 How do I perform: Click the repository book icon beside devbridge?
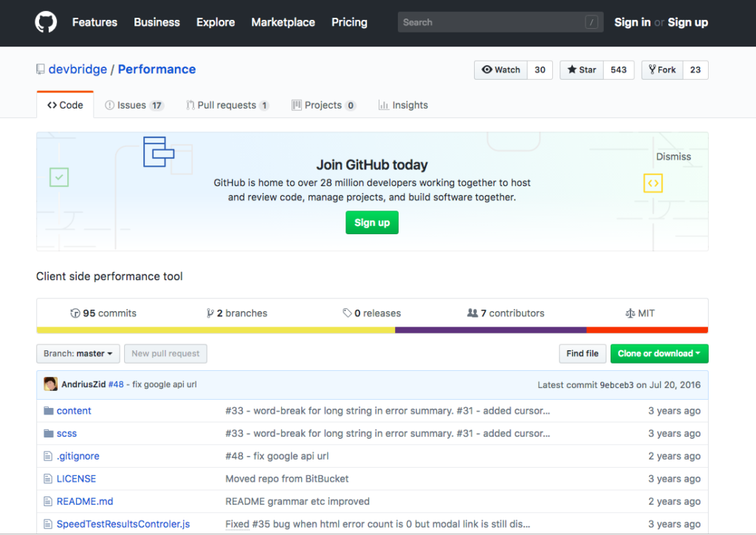41,69
